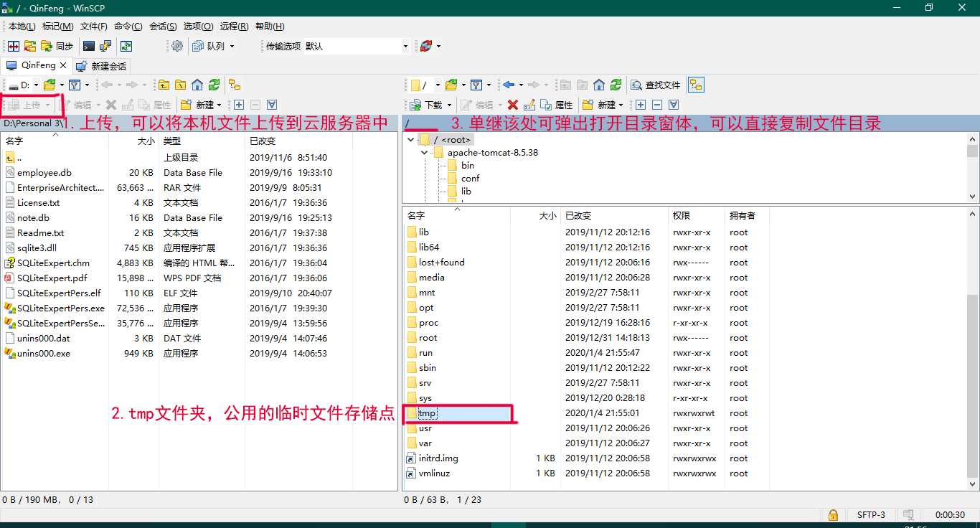Open local directory folder icon

tap(50, 85)
